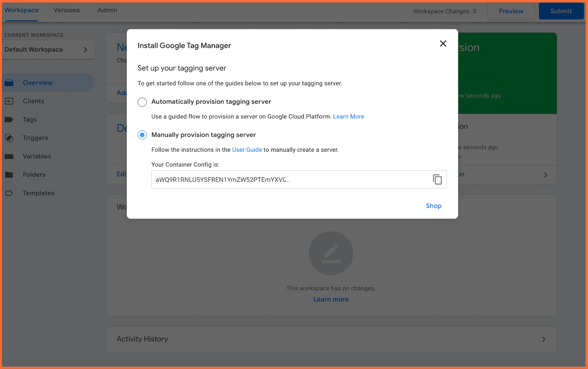Open the User Guide link
Image resolution: width=588 pixels, height=369 pixels.
(x=247, y=149)
